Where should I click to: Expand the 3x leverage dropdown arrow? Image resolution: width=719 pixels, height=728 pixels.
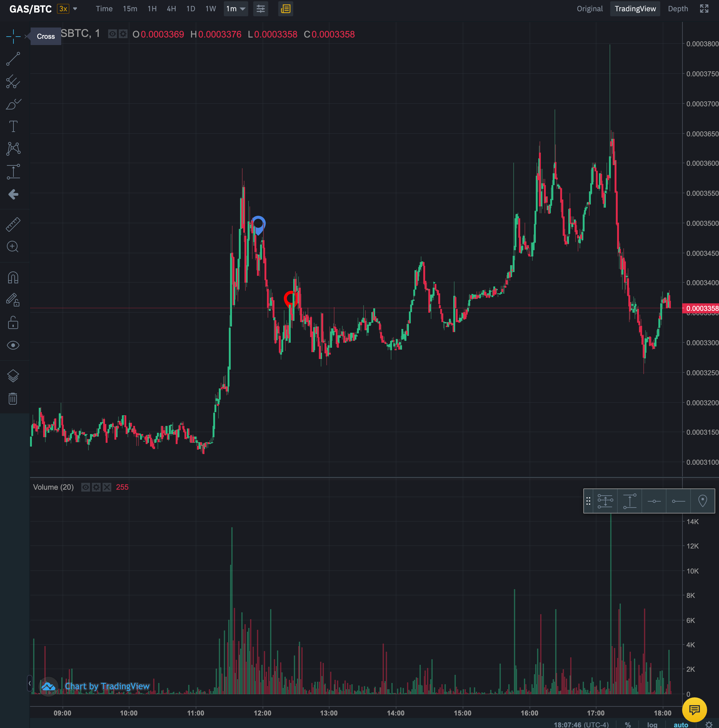75,9
